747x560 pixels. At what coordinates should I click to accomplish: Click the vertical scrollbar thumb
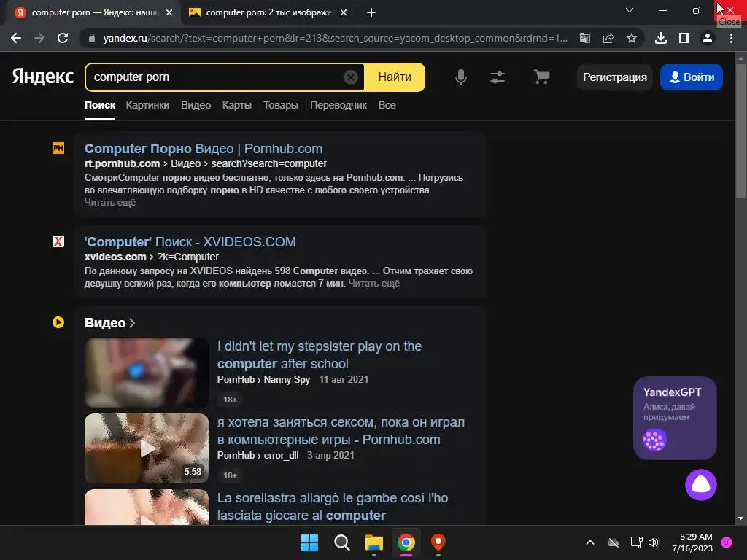740,131
